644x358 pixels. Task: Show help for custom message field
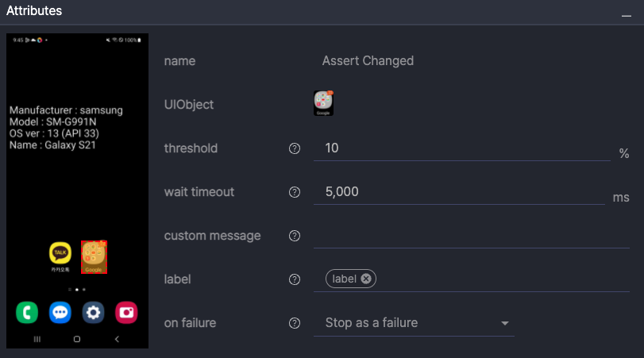pyautogui.click(x=295, y=236)
